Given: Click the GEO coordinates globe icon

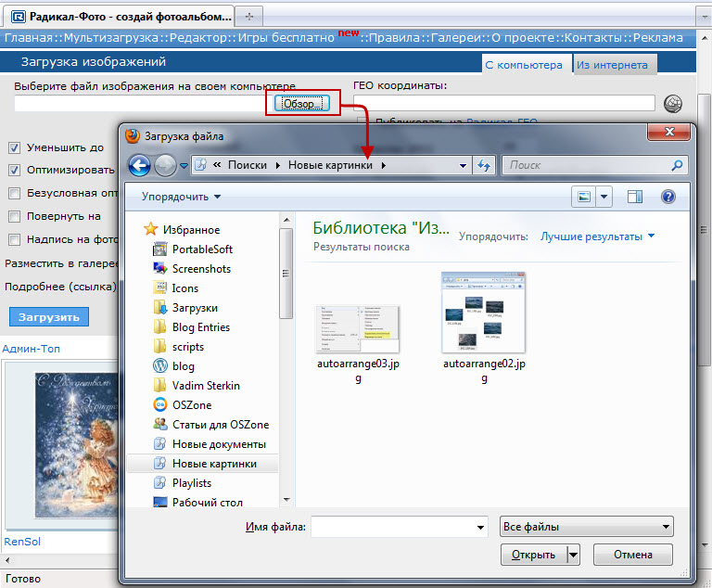Looking at the screenshot, I should tap(674, 103).
